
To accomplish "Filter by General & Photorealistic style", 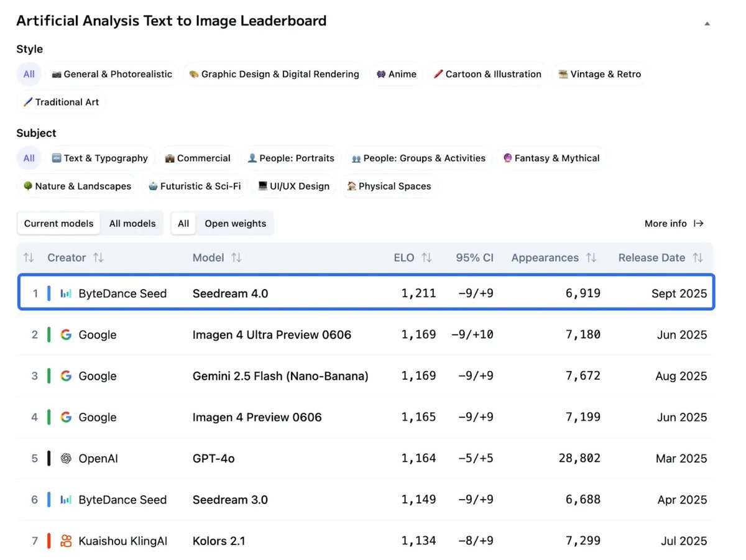I will pos(112,74).
